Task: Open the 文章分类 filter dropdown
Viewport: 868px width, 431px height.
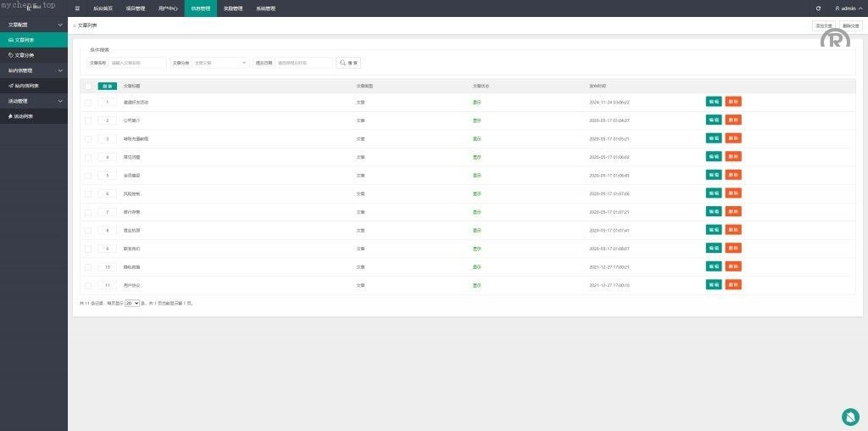Action: click(220, 63)
